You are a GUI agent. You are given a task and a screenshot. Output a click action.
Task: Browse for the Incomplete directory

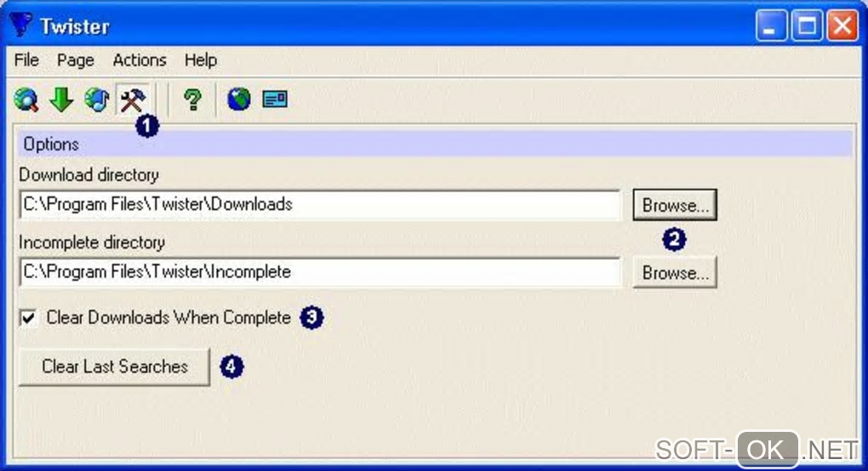click(x=675, y=273)
